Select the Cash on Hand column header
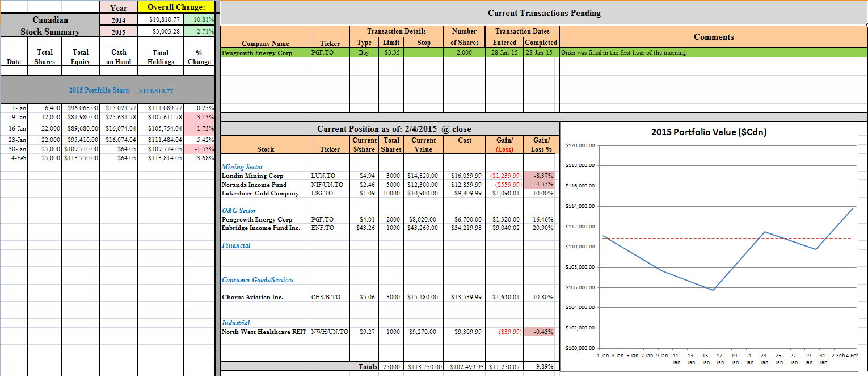The image size is (868, 376). [119, 57]
